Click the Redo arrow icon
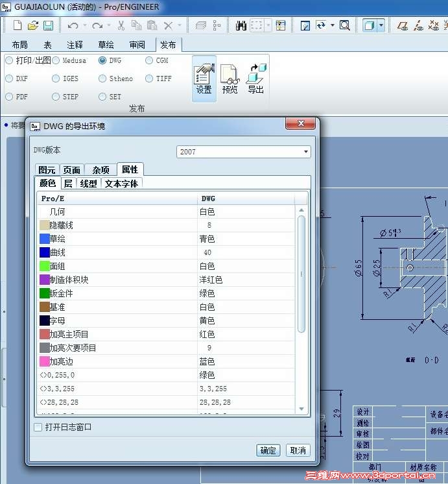Screen dimensions: 448x484 click(x=97, y=25)
